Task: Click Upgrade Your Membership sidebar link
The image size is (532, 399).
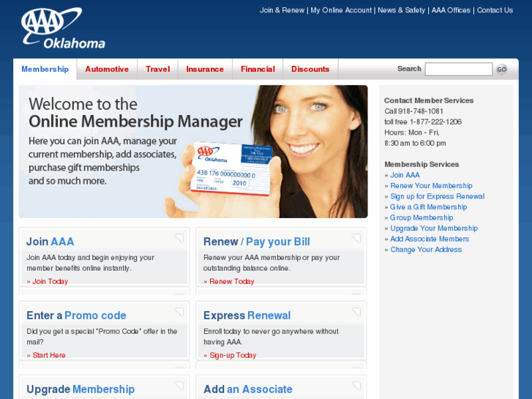Action: tap(434, 228)
